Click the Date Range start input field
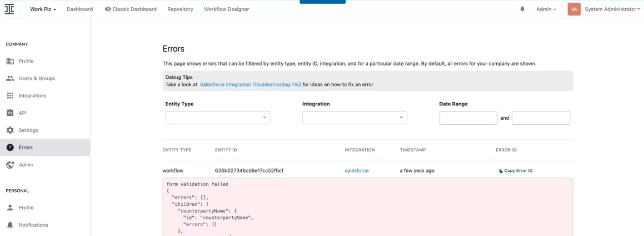 tap(468, 118)
